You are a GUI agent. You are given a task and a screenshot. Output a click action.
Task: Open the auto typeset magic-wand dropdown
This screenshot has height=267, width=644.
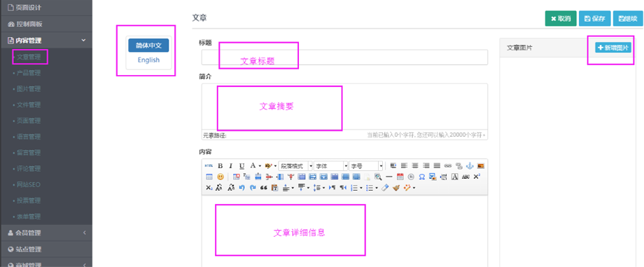(x=414, y=188)
